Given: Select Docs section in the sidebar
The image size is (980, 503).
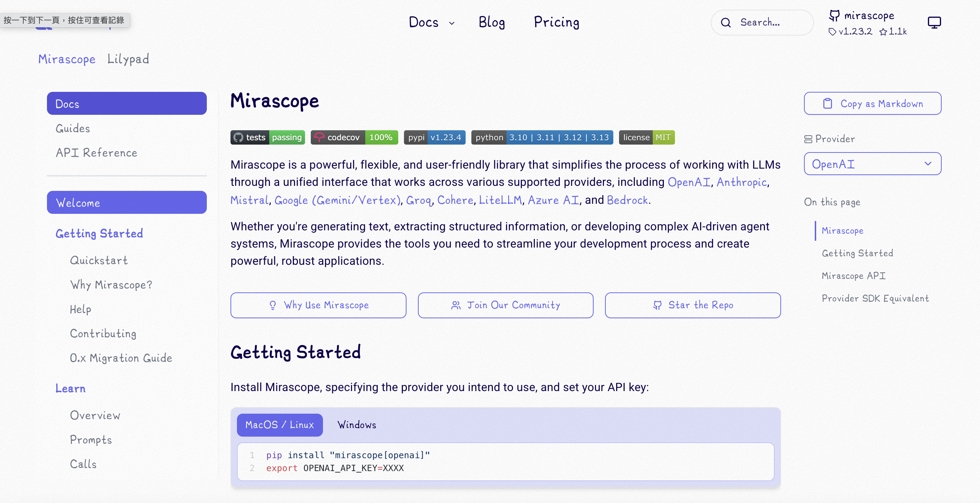Looking at the screenshot, I should (x=127, y=104).
